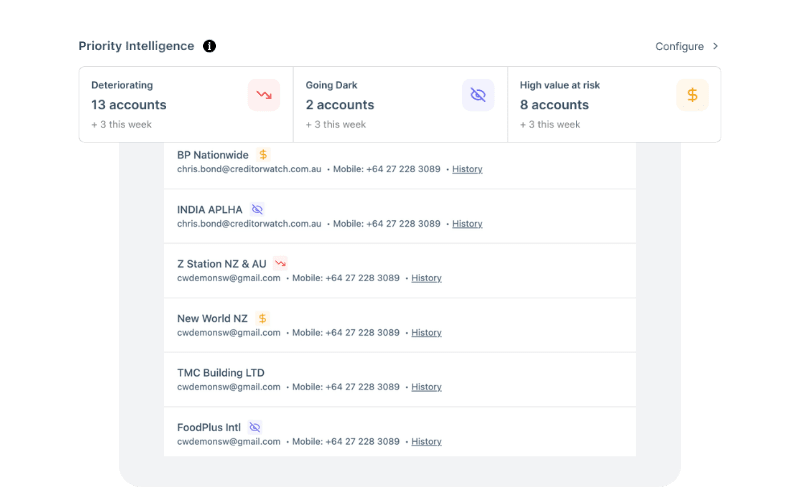Screen dimensions: 800x500
Task: Click the red trend icon beside Z Station NZ & AU
Action: pyautogui.click(x=280, y=264)
